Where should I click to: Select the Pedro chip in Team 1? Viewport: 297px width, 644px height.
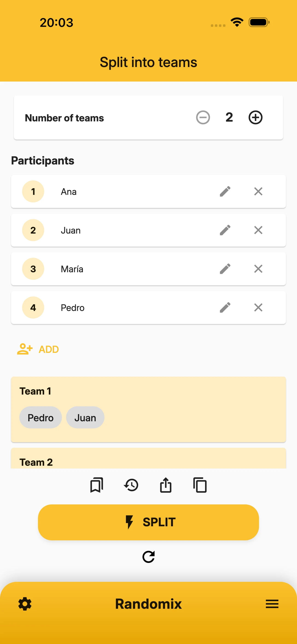pos(41,418)
